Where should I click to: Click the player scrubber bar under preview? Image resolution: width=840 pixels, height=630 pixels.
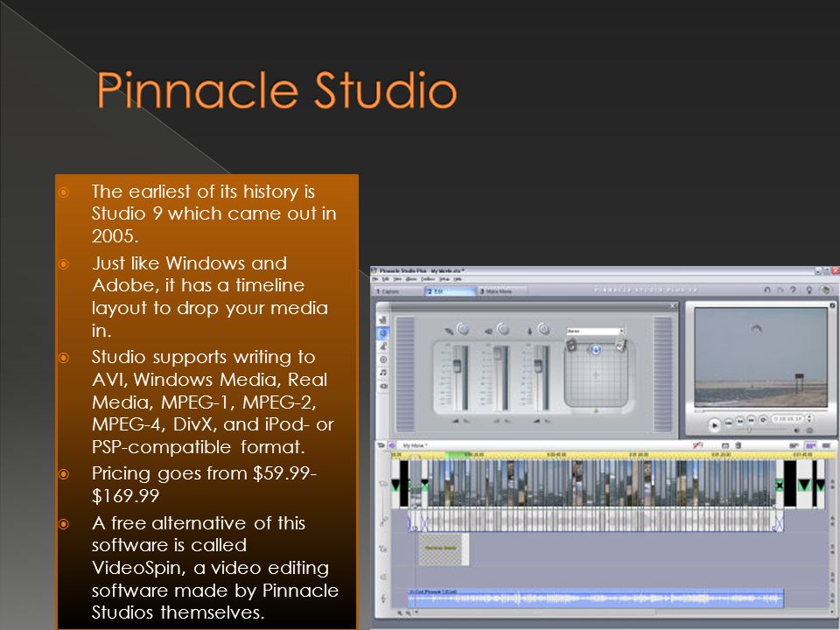pyautogui.click(x=760, y=411)
